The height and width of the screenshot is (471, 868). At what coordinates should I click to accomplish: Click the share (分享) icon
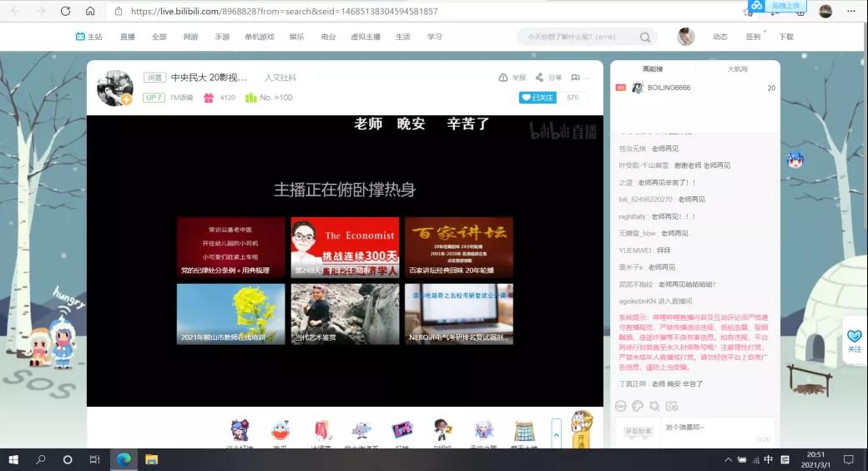[x=540, y=78]
